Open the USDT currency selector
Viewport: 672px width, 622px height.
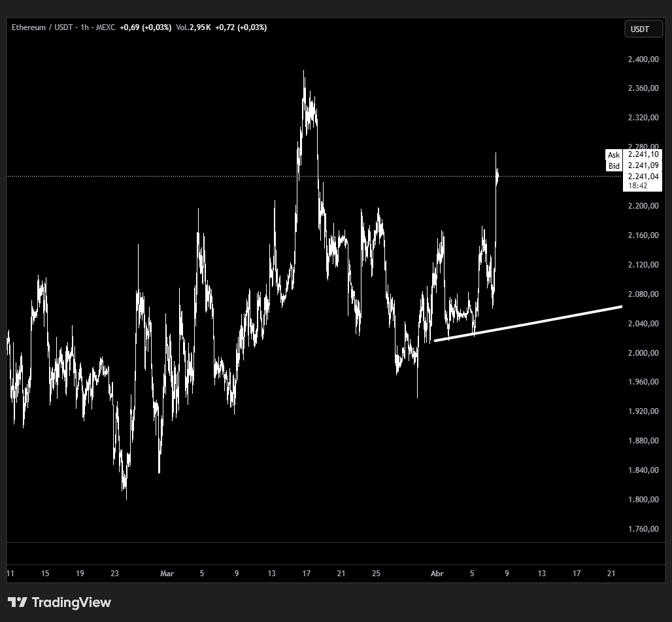643,29
